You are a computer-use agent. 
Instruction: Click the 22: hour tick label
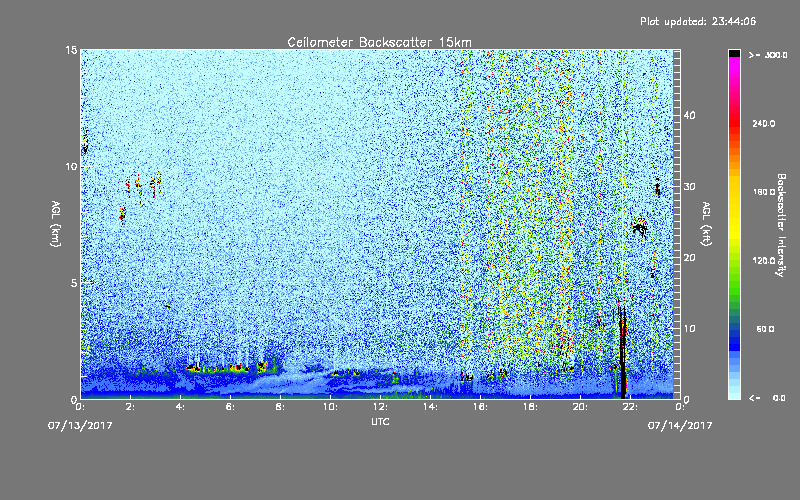pos(631,407)
